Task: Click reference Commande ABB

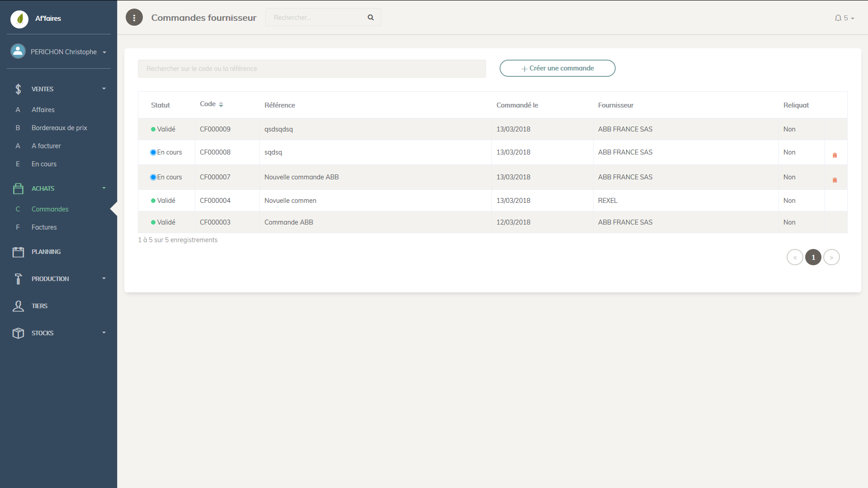Action: click(x=288, y=222)
